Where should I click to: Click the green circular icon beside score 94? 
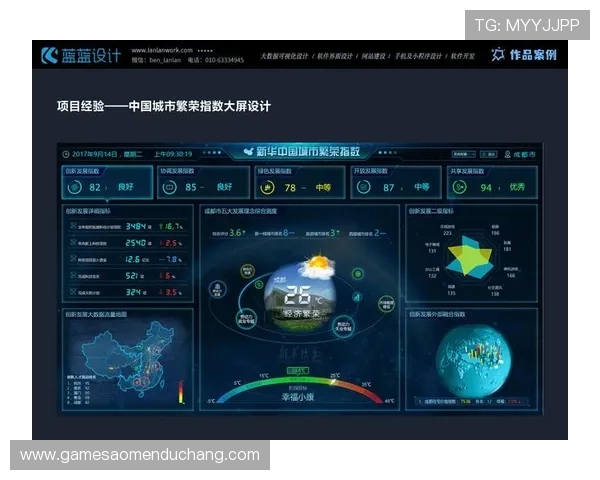coord(460,187)
